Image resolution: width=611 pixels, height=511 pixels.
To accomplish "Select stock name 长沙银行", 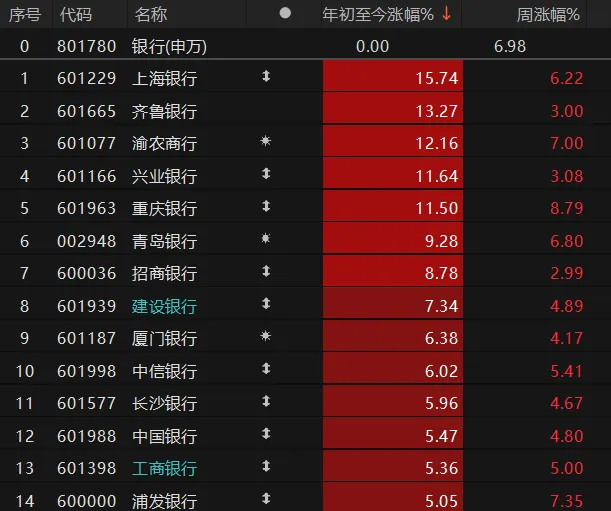I will [164, 403].
